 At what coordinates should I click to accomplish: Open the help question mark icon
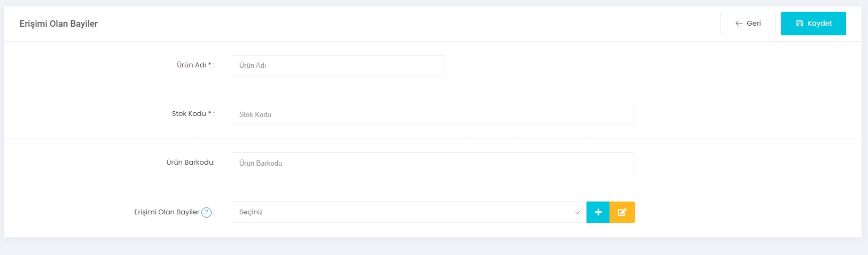click(206, 212)
